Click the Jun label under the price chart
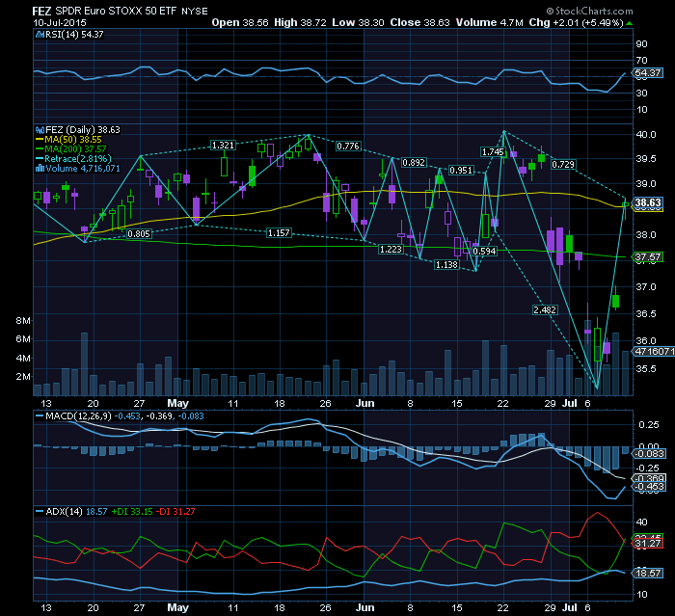This screenshot has width=675, height=616. coord(365,403)
